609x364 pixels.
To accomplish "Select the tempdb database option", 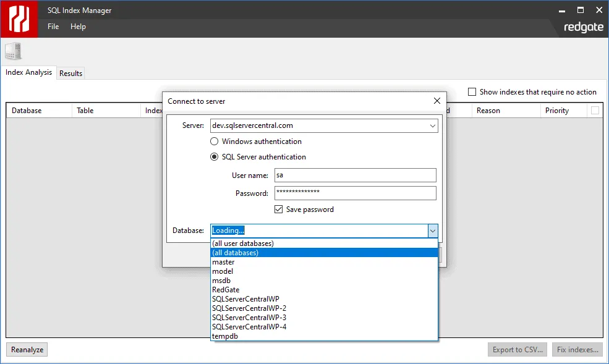I will click(x=325, y=336).
